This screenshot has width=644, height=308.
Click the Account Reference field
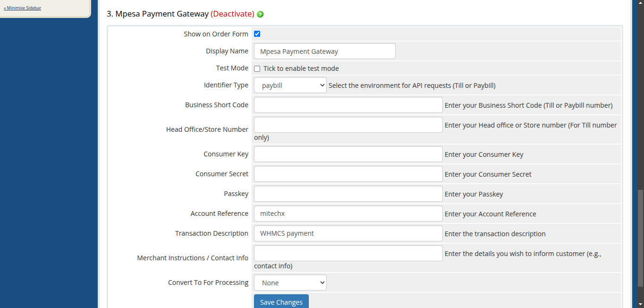click(x=348, y=214)
